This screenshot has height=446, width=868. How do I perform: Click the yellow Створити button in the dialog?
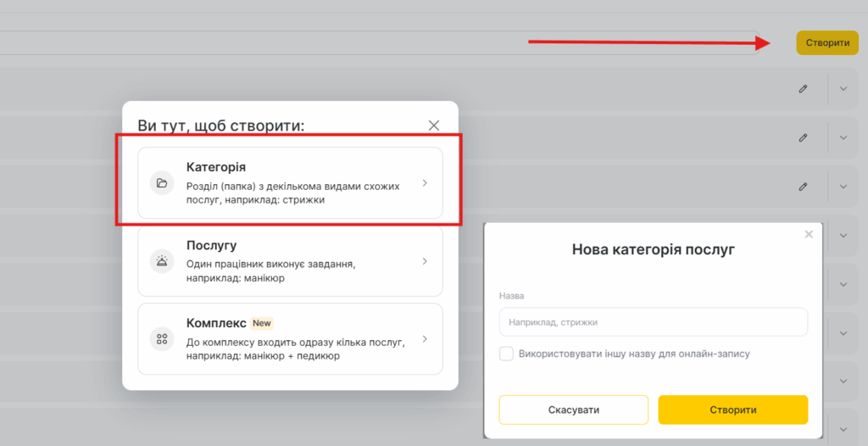click(x=733, y=410)
